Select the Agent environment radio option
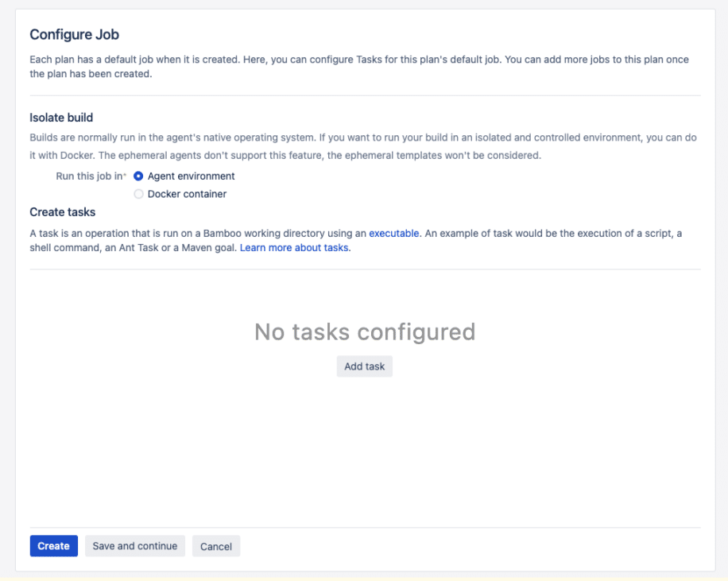Viewport: 728px width, 581px height. point(139,176)
